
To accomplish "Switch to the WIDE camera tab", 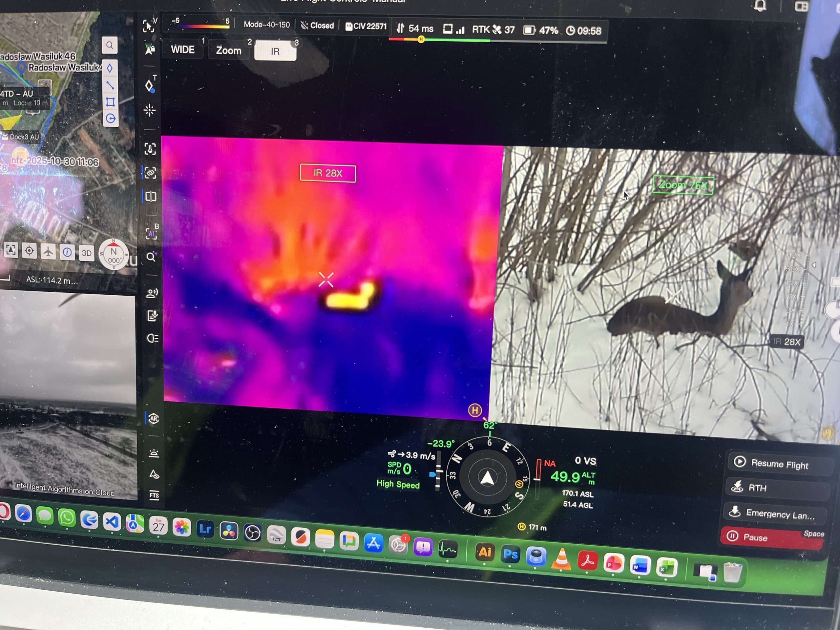I will (183, 50).
